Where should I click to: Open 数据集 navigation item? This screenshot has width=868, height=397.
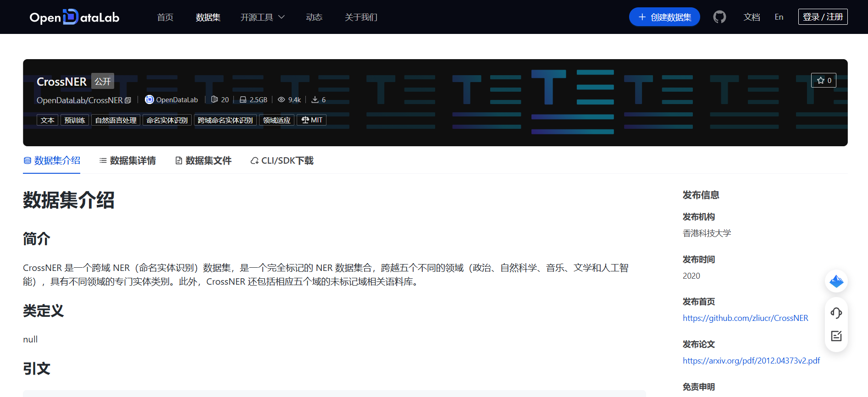tap(208, 17)
